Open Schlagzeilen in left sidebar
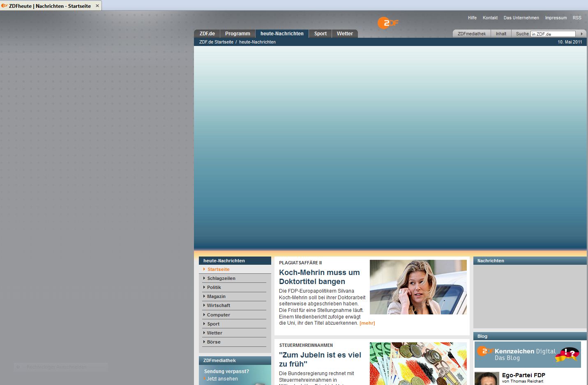The width and height of the screenshot is (588, 385). coord(235,278)
